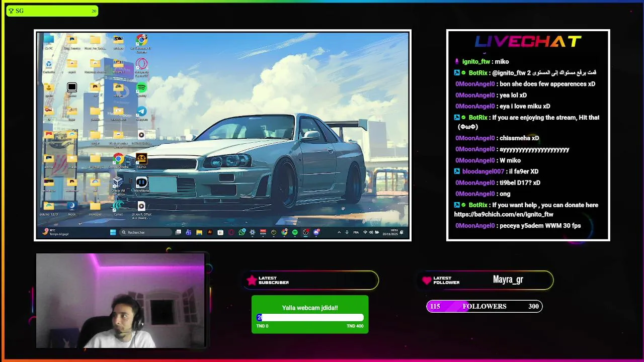The image size is (644, 362).
Task: Click ignito_ftw's "miko" chat message
Action: (x=502, y=62)
